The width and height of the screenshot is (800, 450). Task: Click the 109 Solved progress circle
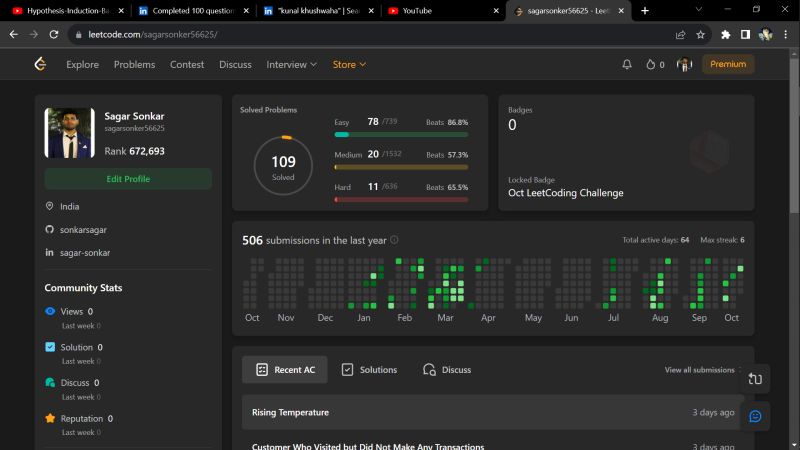[x=283, y=165]
